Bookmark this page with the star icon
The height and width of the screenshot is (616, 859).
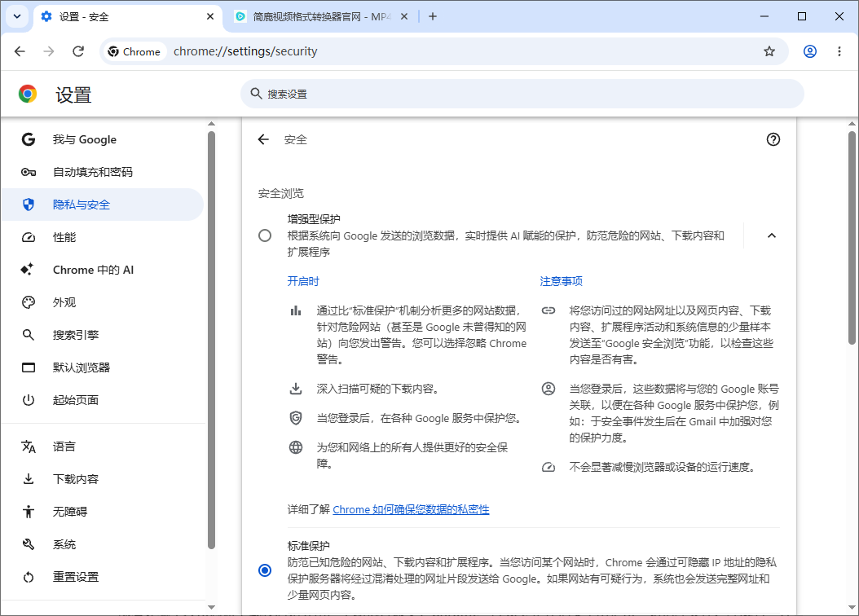[769, 51]
